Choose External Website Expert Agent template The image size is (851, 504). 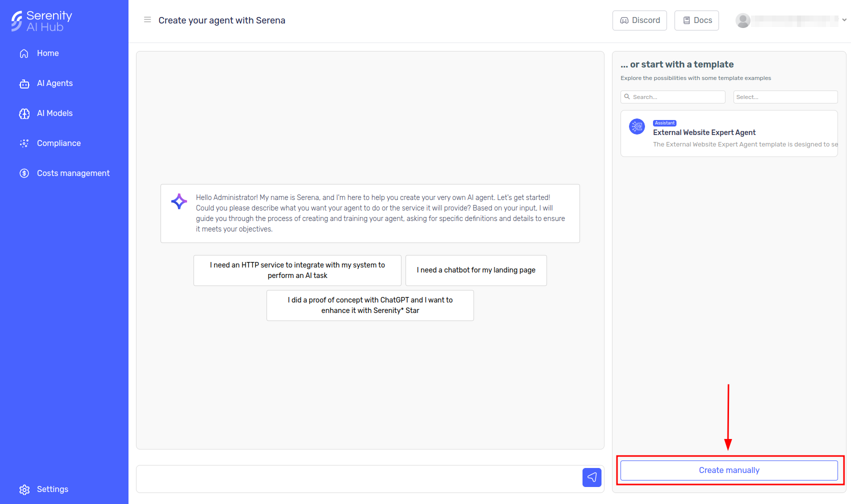pos(729,133)
